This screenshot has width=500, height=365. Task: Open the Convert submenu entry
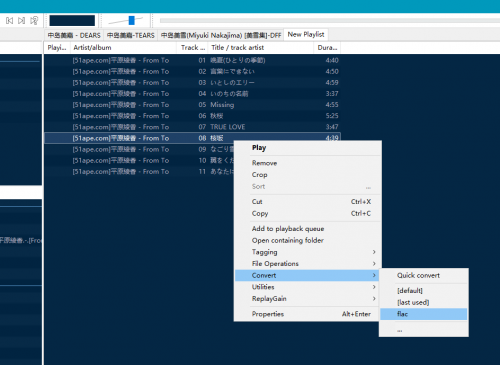pos(308,275)
